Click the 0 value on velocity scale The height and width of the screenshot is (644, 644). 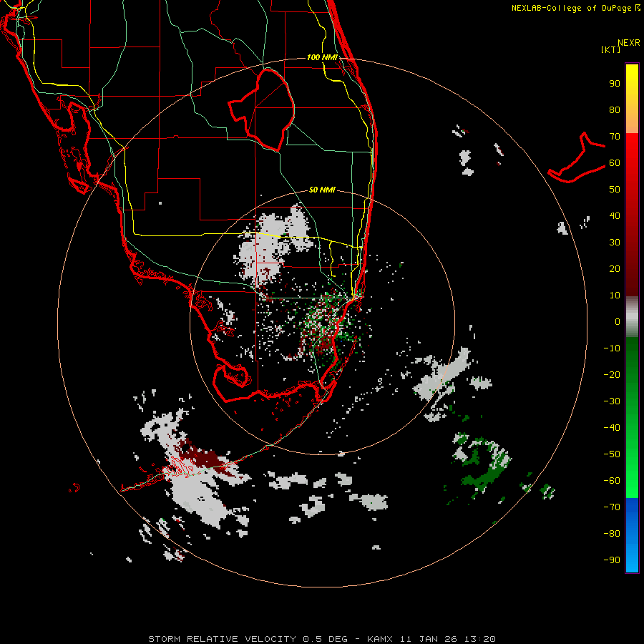(618, 322)
